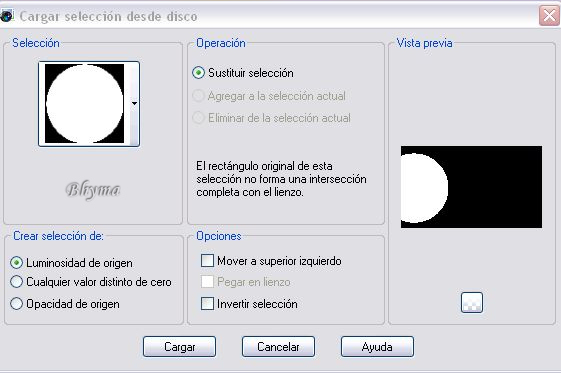The height and width of the screenshot is (373, 561).
Task: Toggle preview transparency checkerboard button
Action: click(472, 303)
